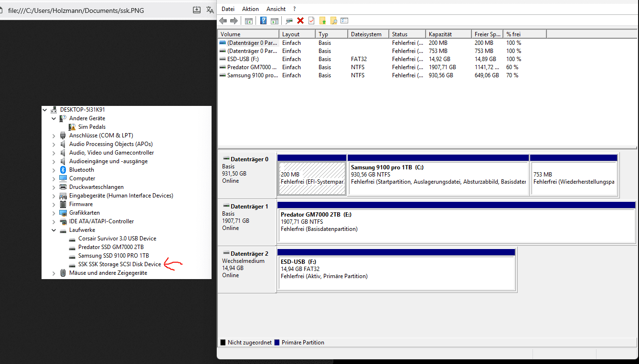This screenshot has width=639, height=364.
Task: Click the Bluetooth icon in the device tree
Action: coord(63,170)
